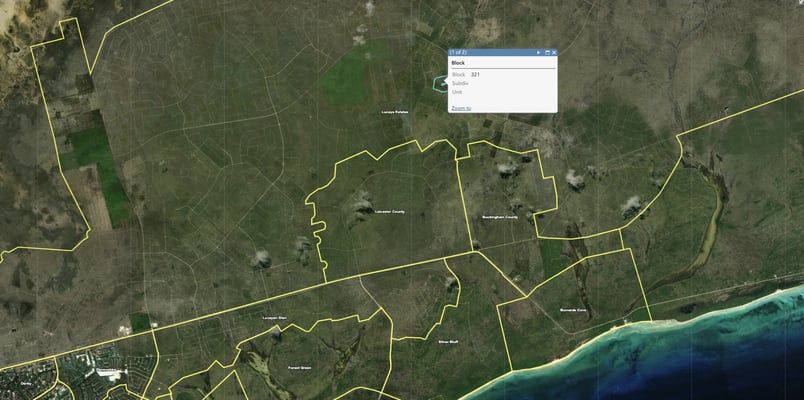Click the Lucayan Glen area label
Viewport: 804px width, 400px height.
point(274,318)
